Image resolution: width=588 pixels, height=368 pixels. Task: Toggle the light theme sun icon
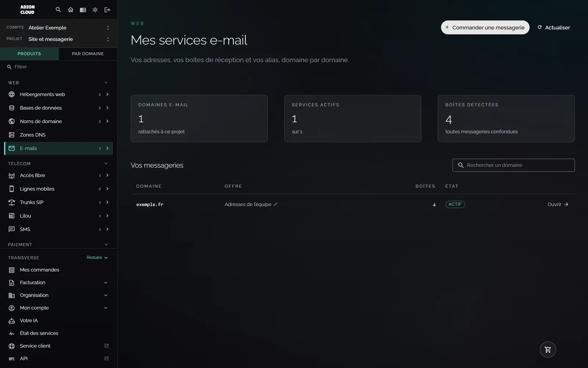(x=95, y=10)
